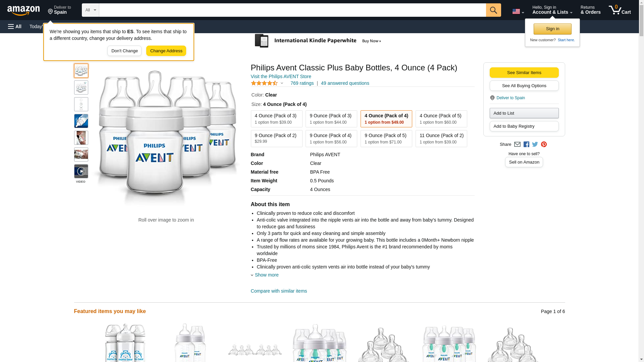Image resolution: width=644 pixels, height=362 pixels.
Task: Open the star rating breakdown
Action: coord(267,83)
